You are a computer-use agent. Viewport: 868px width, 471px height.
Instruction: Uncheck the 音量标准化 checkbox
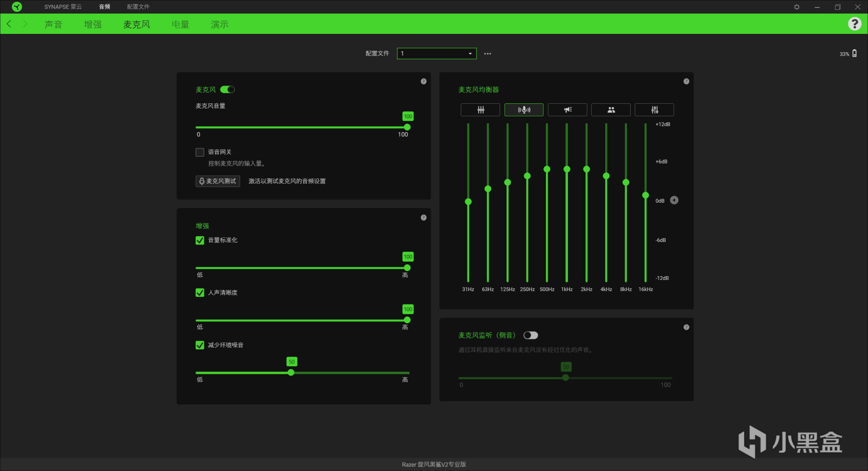pos(200,240)
